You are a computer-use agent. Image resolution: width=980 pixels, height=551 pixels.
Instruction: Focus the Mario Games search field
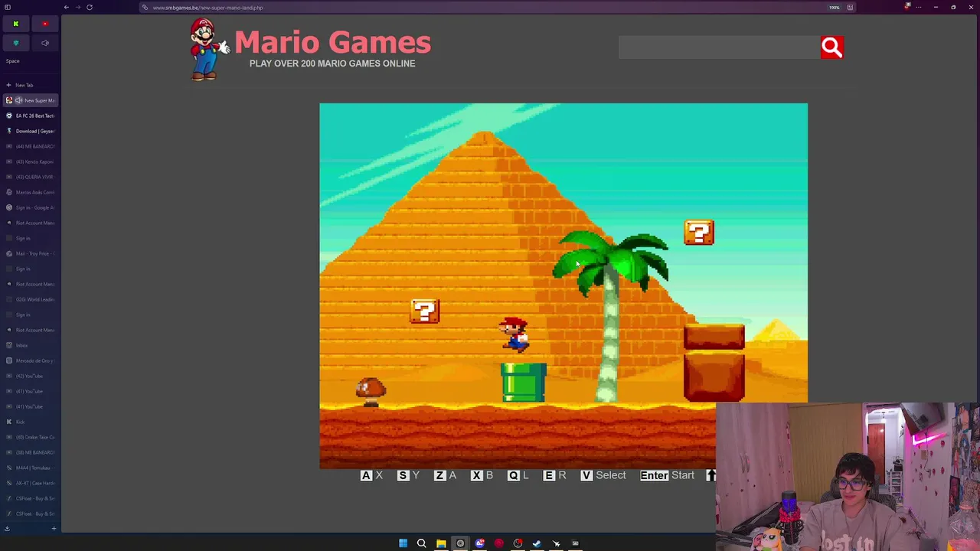[x=719, y=47]
